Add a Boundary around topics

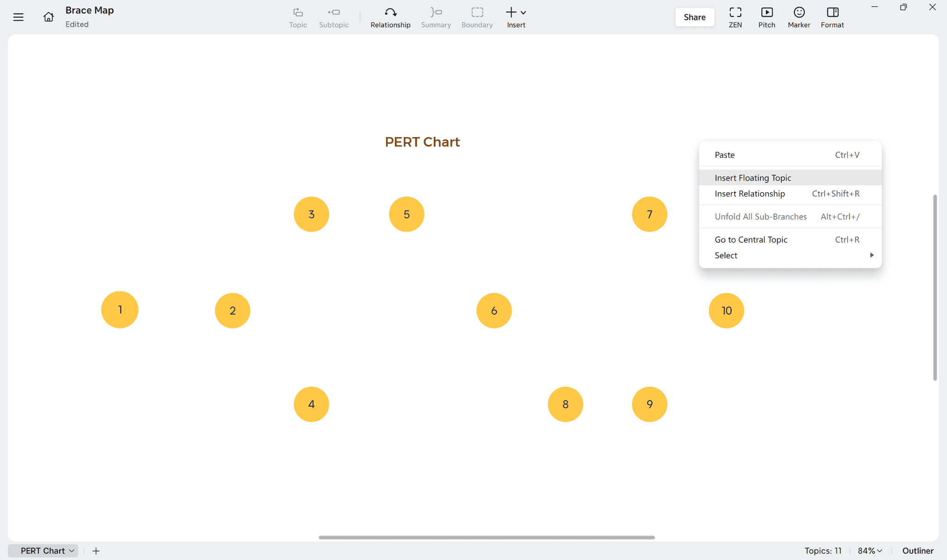(x=477, y=17)
